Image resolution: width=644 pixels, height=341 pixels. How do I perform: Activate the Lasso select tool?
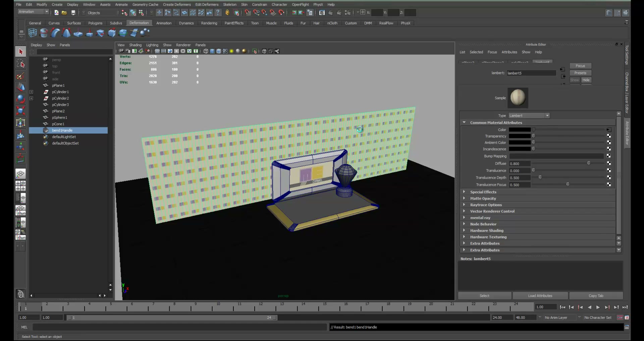20,64
